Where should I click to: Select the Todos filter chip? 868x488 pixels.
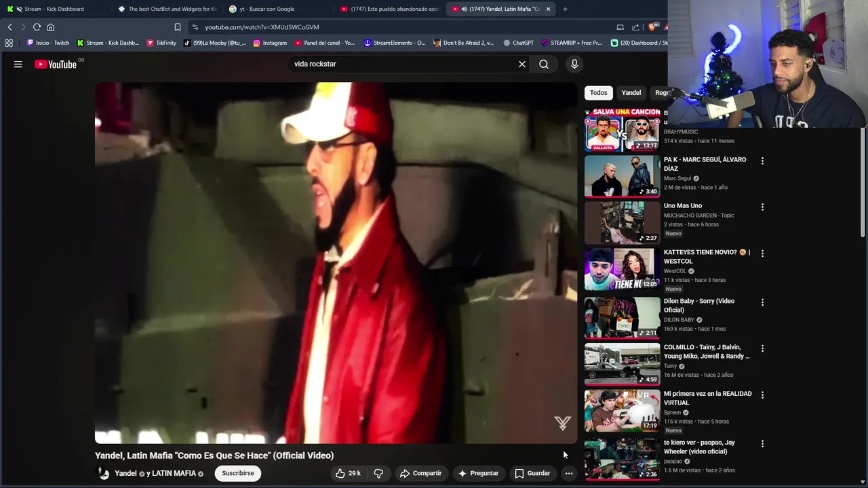click(598, 92)
